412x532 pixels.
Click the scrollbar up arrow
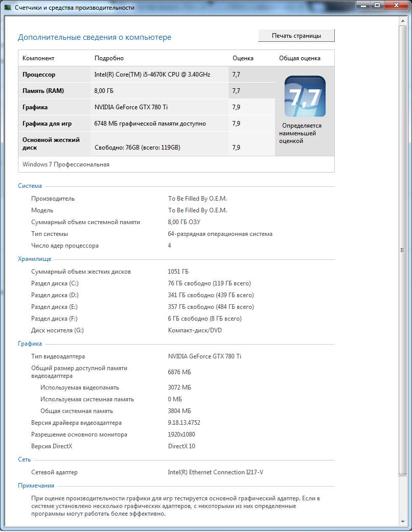coord(402,21)
